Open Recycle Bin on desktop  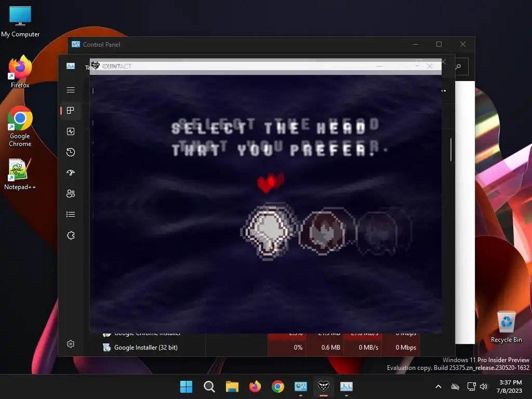coord(506,327)
